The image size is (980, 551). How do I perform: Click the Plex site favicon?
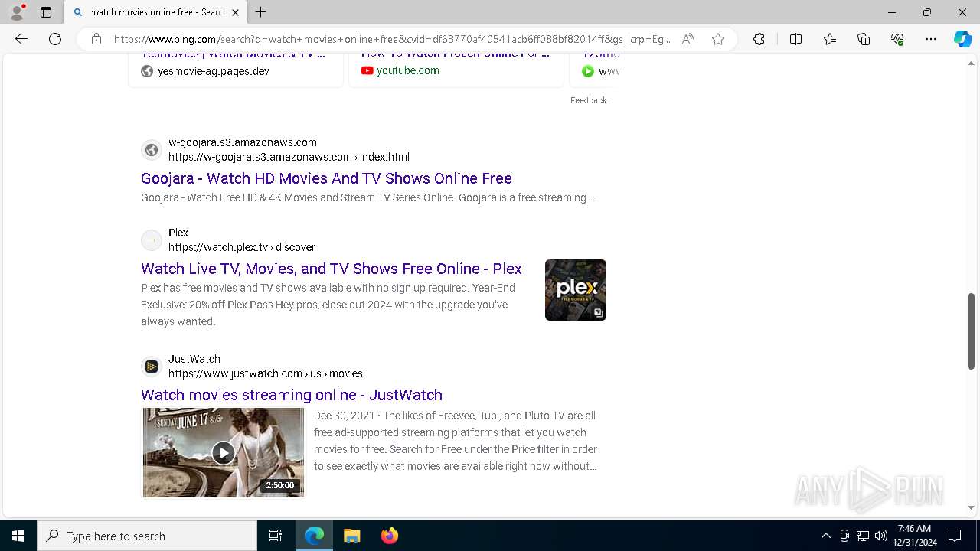click(152, 240)
